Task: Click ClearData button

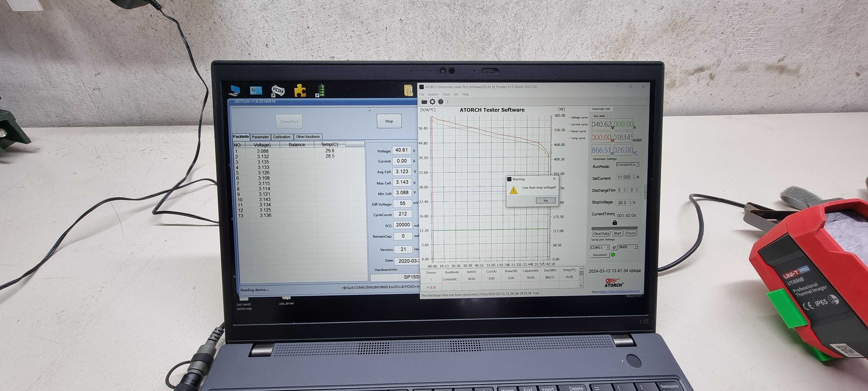Action: coord(601,233)
